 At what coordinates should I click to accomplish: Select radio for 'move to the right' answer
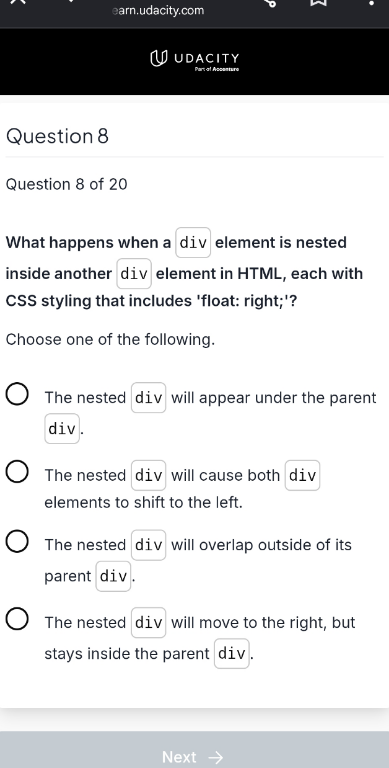17,620
